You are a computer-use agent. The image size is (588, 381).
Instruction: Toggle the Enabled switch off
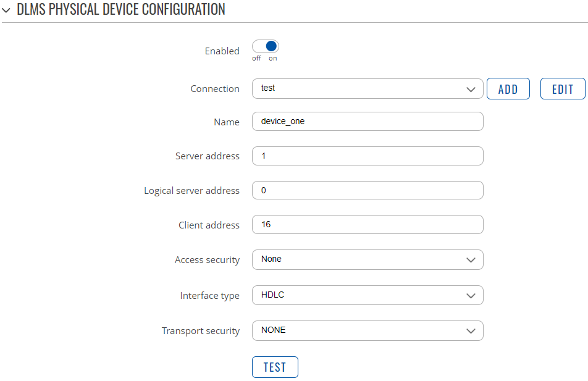(266, 46)
